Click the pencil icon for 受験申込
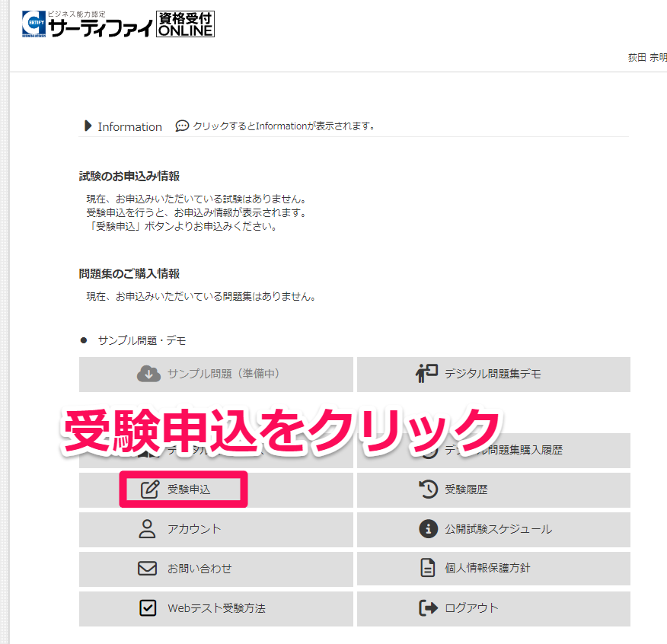667x644 pixels. point(150,489)
